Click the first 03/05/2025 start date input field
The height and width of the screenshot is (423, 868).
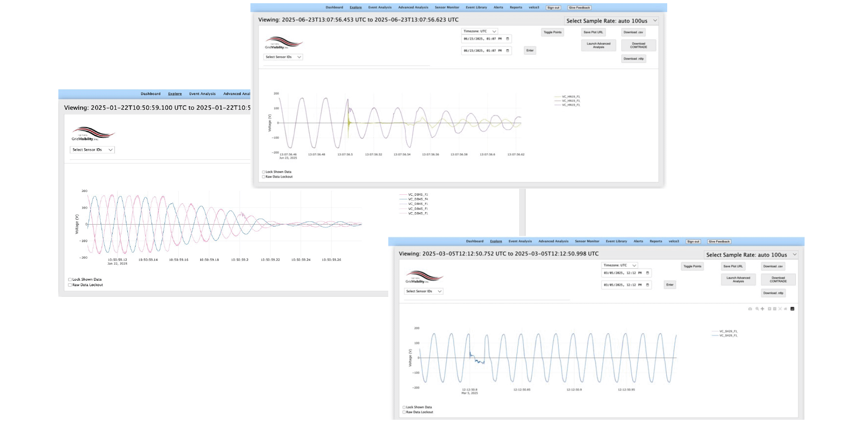tap(623, 273)
